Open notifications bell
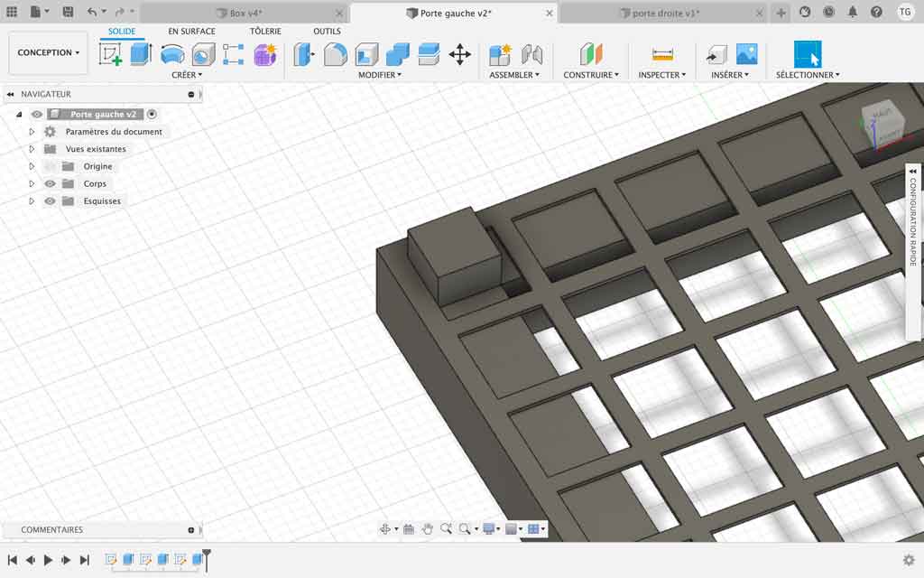Screen dimensions: 924x578 (852, 12)
